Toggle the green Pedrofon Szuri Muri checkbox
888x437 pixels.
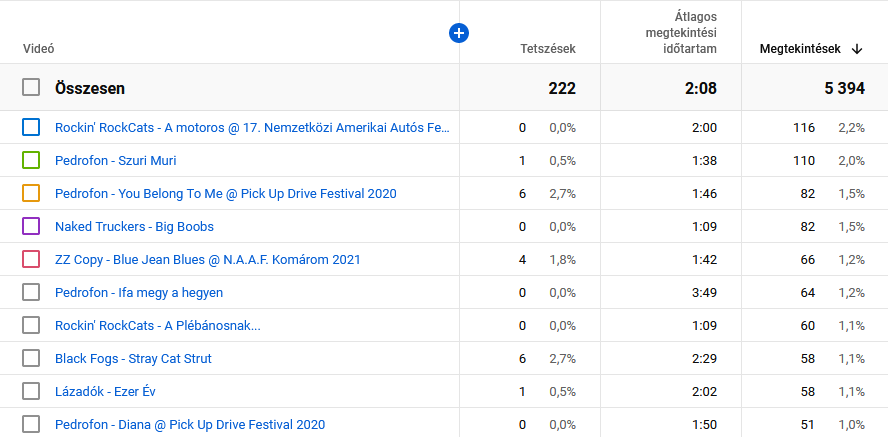pos(31,160)
